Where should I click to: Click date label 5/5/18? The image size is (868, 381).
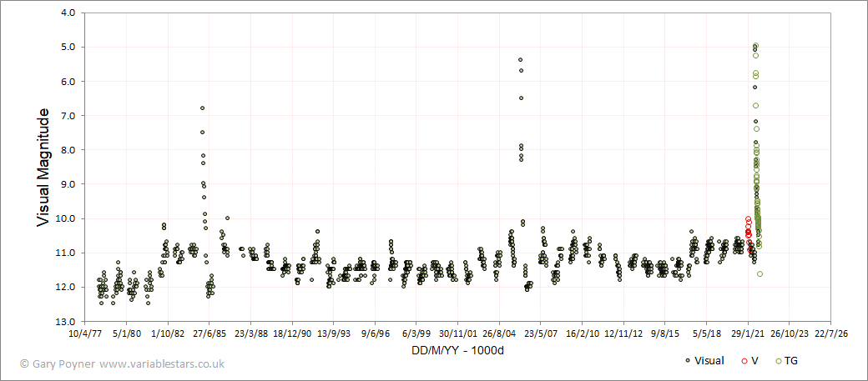(706, 334)
